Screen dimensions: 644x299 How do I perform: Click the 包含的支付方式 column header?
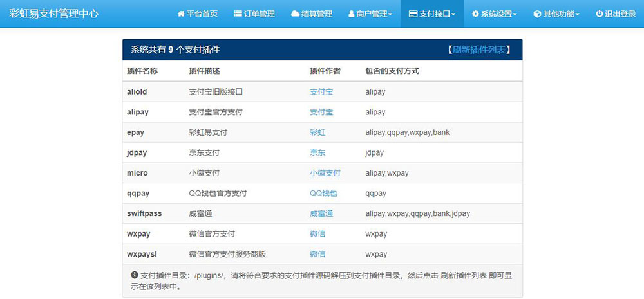click(x=392, y=71)
